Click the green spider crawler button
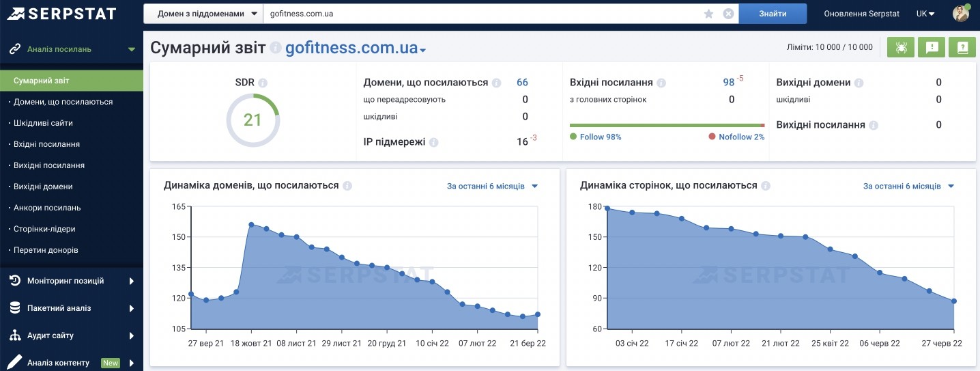 tap(900, 47)
